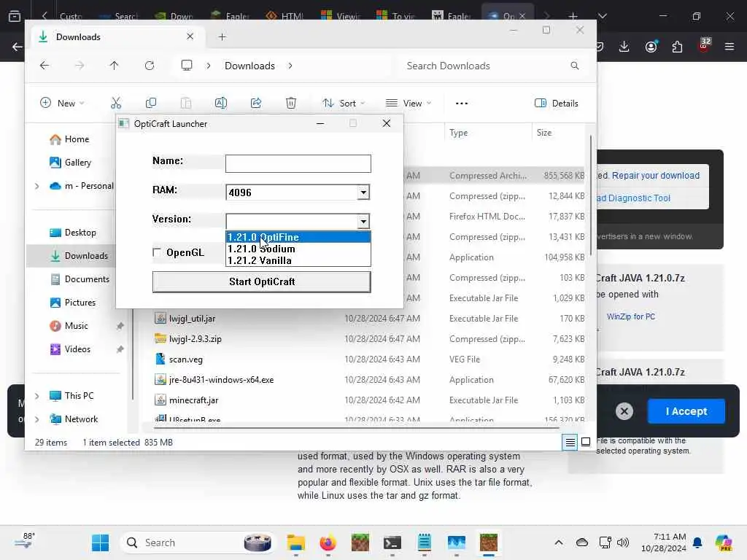Toggle the Details pane button
Screen dimensions: 747x560
click(x=557, y=104)
